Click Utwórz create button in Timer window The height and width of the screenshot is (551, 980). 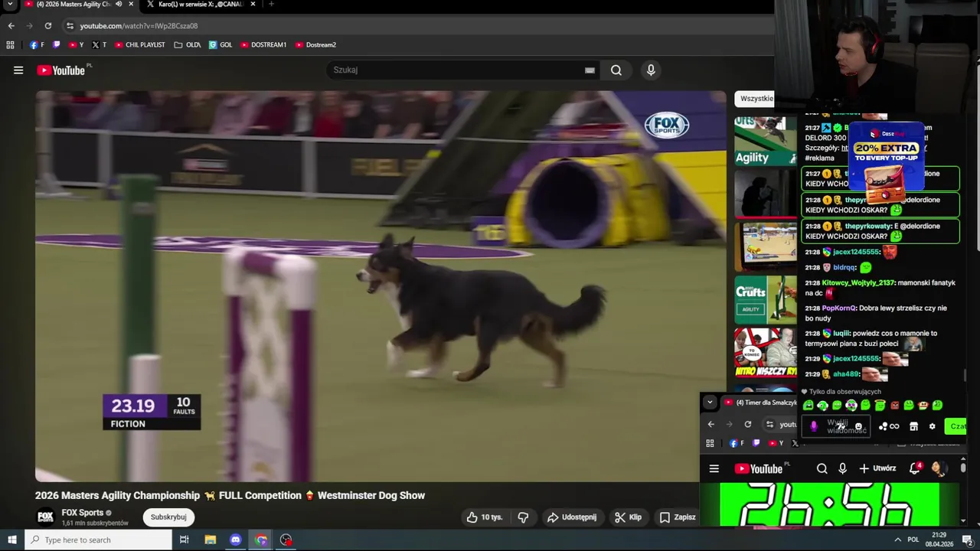(x=877, y=469)
